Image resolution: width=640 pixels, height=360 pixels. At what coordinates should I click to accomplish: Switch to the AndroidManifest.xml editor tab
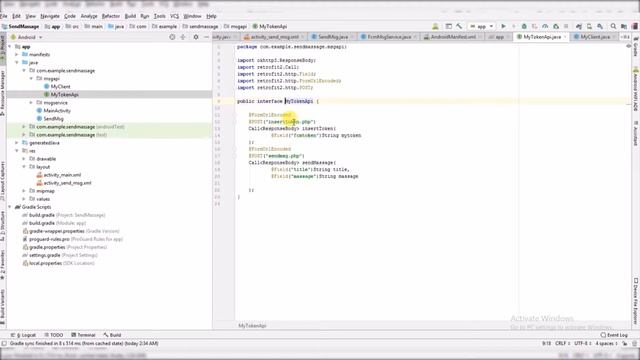click(x=452, y=37)
